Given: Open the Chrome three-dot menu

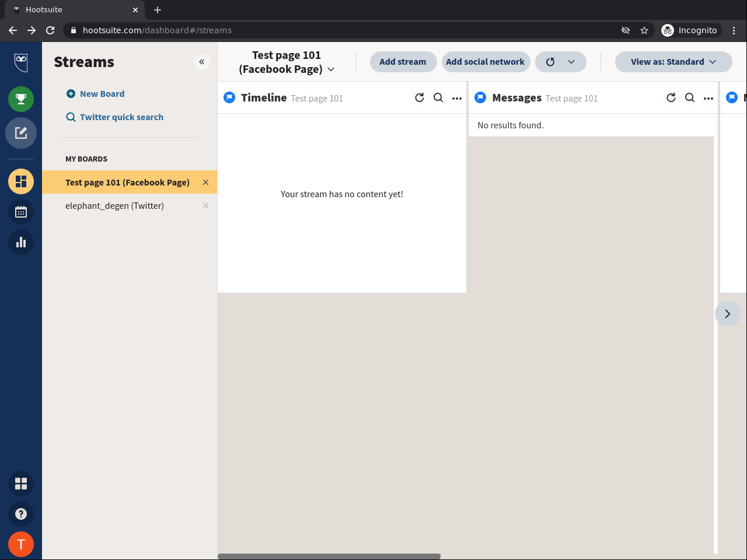Looking at the screenshot, I should [734, 30].
